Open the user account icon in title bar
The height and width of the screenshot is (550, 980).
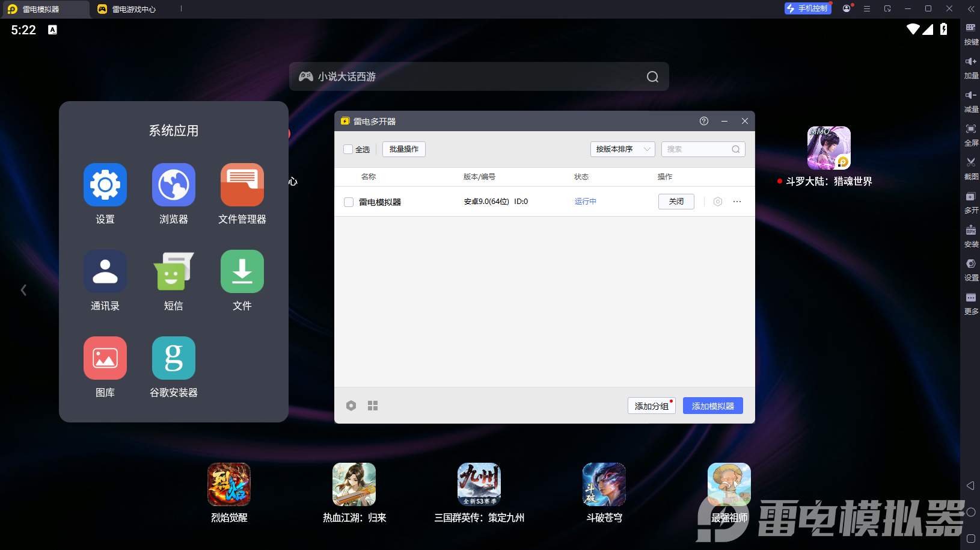(x=847, y=8)
